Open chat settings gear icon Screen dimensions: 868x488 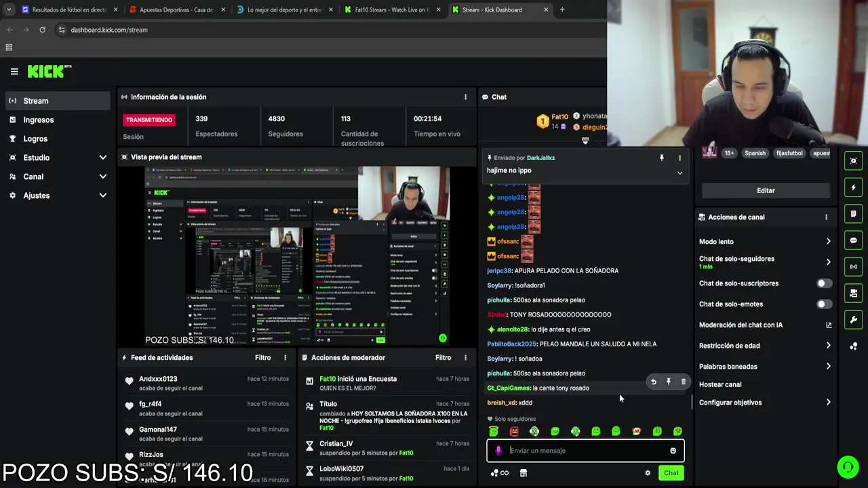[x=648, y=473]
